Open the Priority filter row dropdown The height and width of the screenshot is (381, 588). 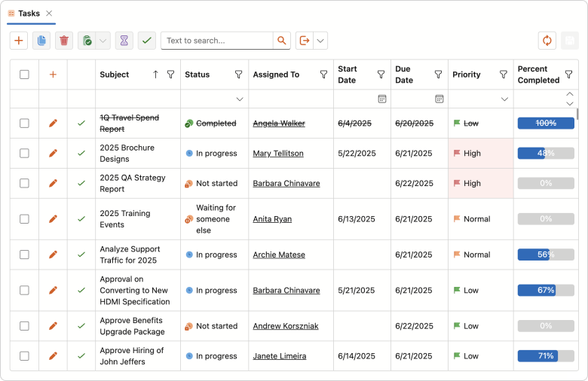(504, 99)
